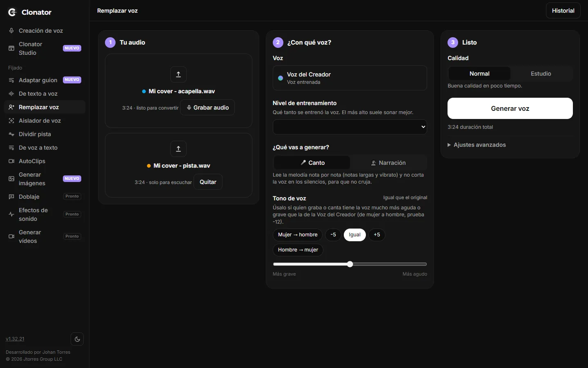Click the Clonator Studio sidebar icon
The image size is (588, 368).
[x=11, y=48]
